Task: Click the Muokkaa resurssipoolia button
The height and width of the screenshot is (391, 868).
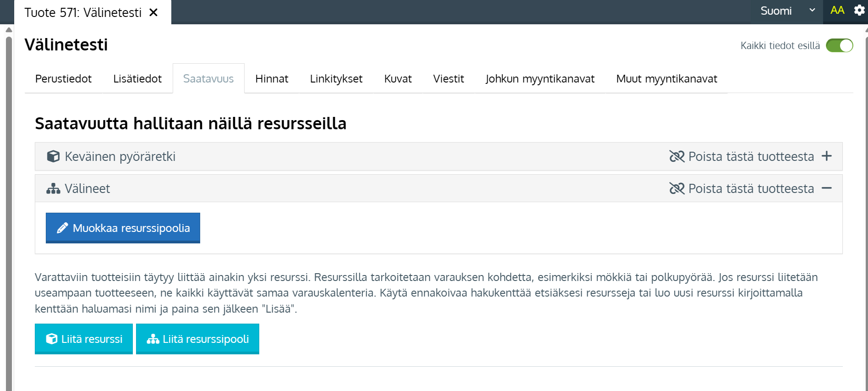Action: [123, 228]
